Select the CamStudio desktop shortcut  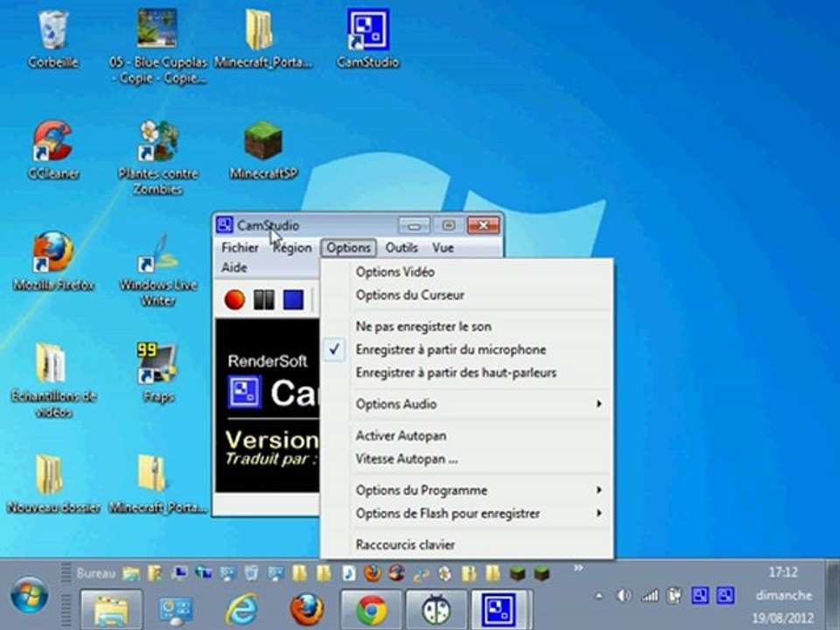[367, 38]
